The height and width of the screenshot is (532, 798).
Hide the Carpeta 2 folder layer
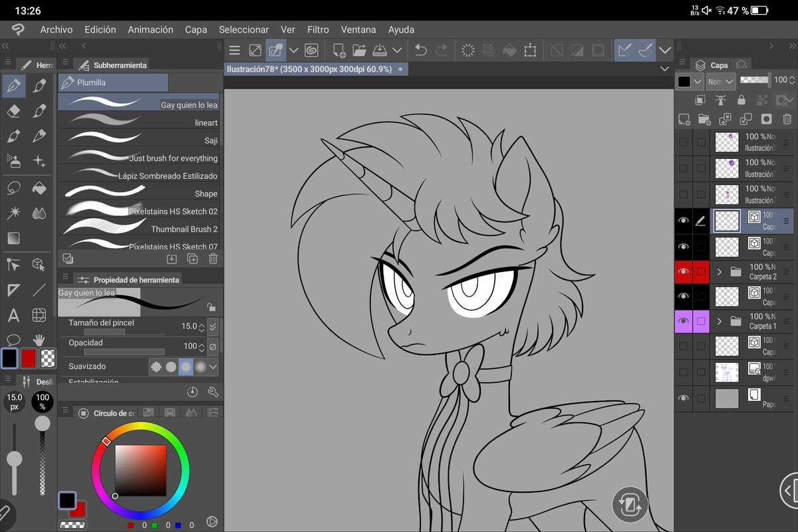pyautogui.click(x=683, y=271)
